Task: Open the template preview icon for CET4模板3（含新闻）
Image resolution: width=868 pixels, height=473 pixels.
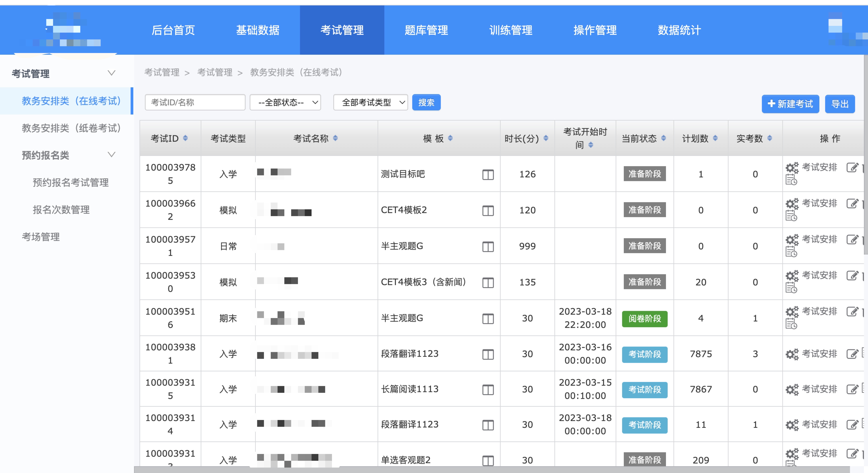Action: point(488,283)
